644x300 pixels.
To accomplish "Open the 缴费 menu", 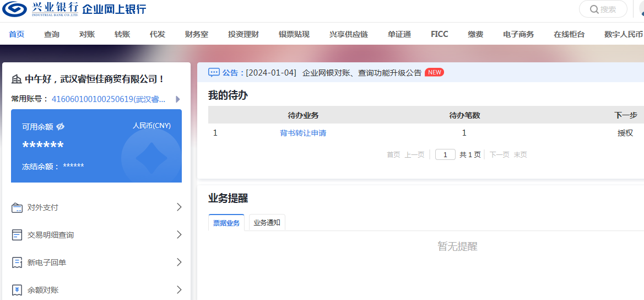I will point(475,35).
